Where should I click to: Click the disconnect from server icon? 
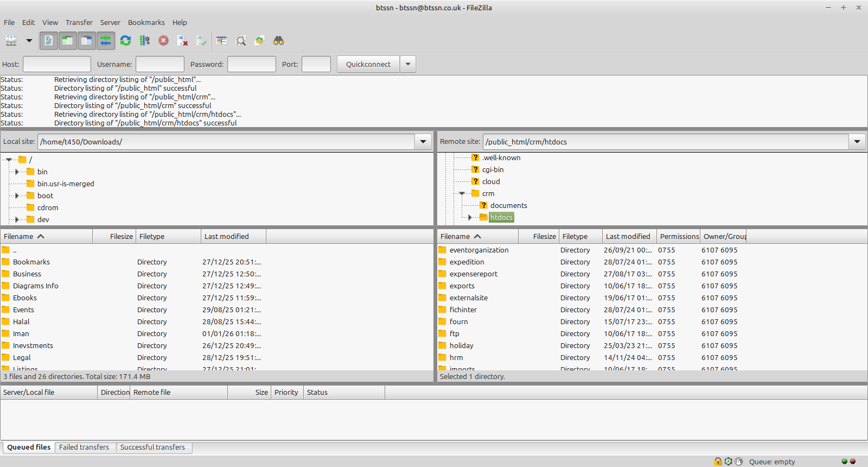[183, 41]
